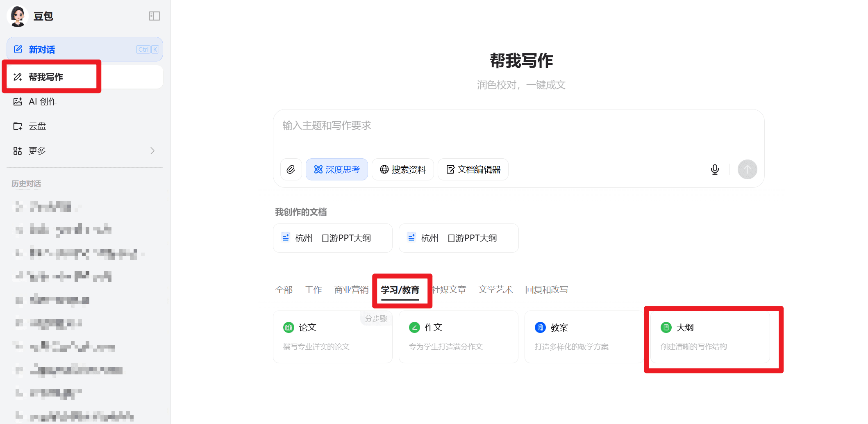Click the paperclip attachment icon
Image resolution: width=868 pixels, height=424 pixels.
click(291, 169)
